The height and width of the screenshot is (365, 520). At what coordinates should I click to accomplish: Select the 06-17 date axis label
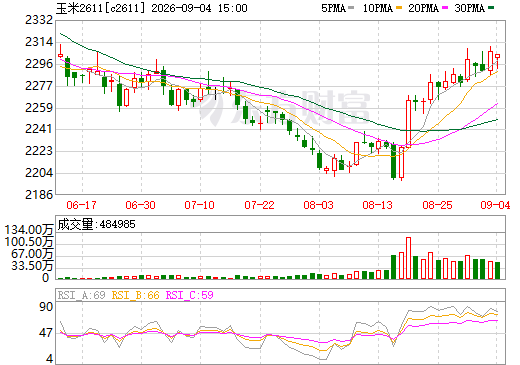(x=82, y=205)
